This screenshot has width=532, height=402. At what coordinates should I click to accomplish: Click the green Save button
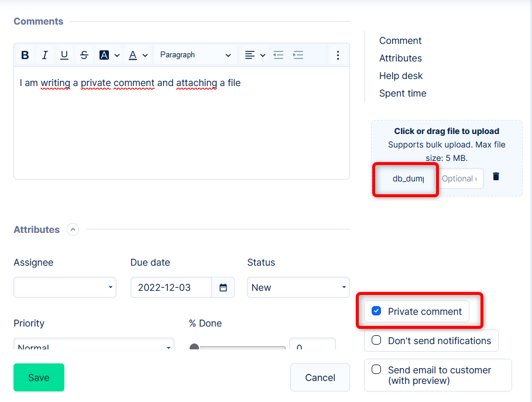pyautogui.click(x=39, y=377)
